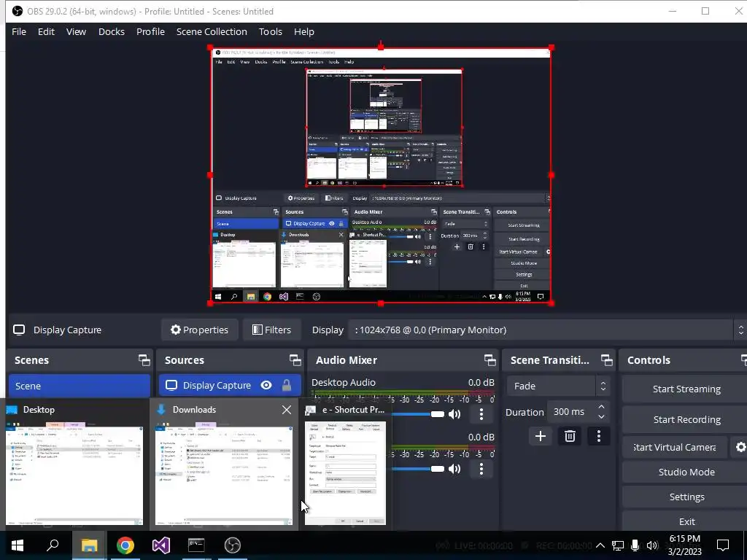Add a transition with plus icon
This screenshot has width=747, height=560.
541,436
